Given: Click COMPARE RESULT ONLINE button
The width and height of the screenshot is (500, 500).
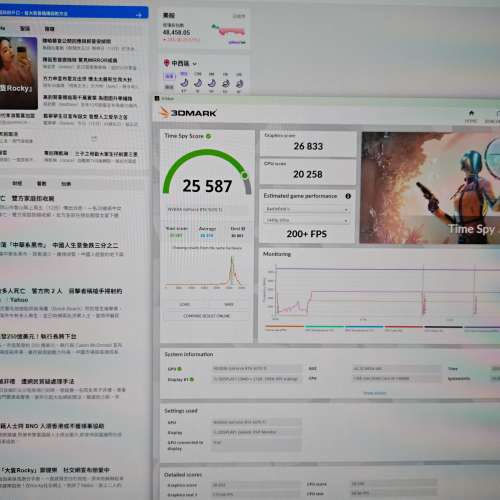Looking at the screenshot, I should [x=207, y=316].
